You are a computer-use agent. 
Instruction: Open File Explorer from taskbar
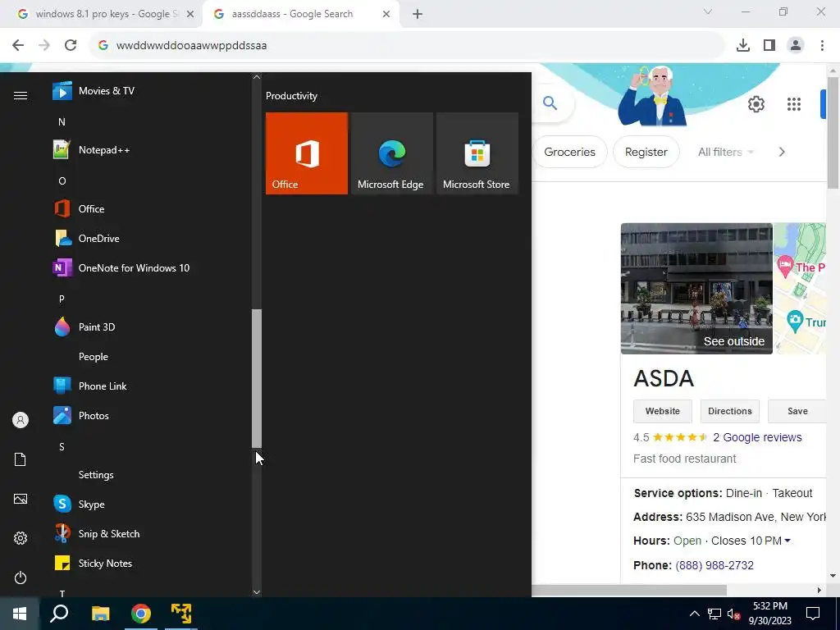tap(100, 614)
